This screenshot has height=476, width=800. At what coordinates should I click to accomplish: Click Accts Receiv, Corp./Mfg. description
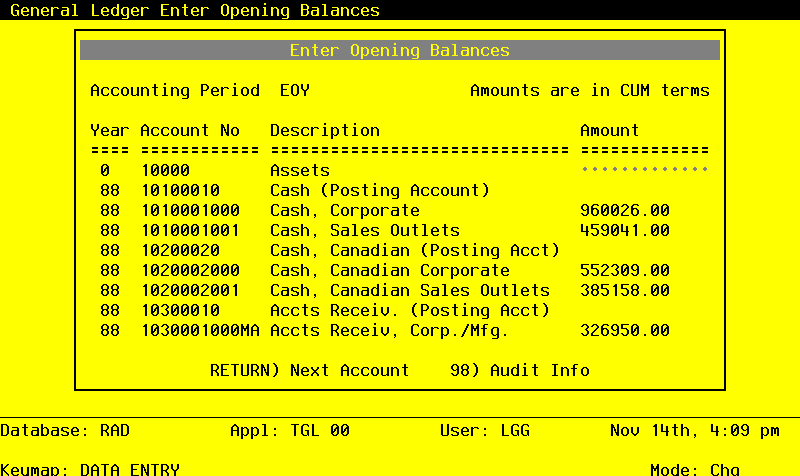point(389,331)
